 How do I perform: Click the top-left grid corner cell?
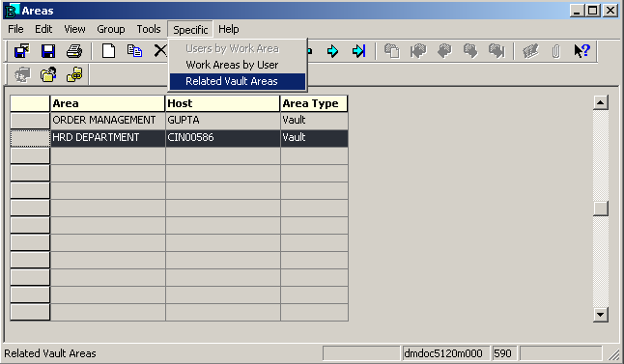coord(30,103)
